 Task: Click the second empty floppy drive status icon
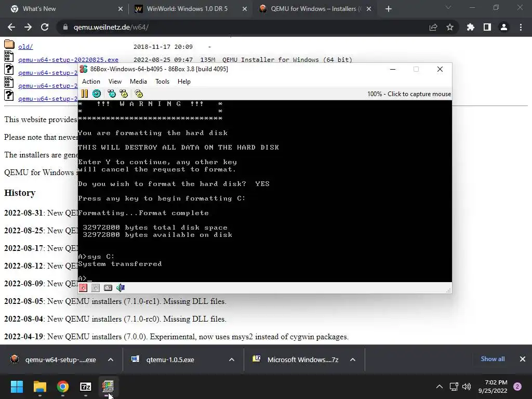tap(96, 288)
